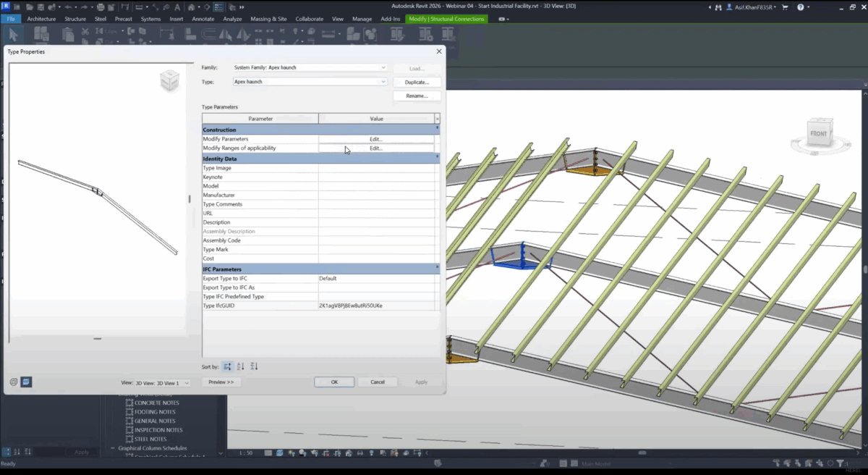Open the Family dropdown in Type Properties
Screen dimensions: 868x475
(310, 67)
